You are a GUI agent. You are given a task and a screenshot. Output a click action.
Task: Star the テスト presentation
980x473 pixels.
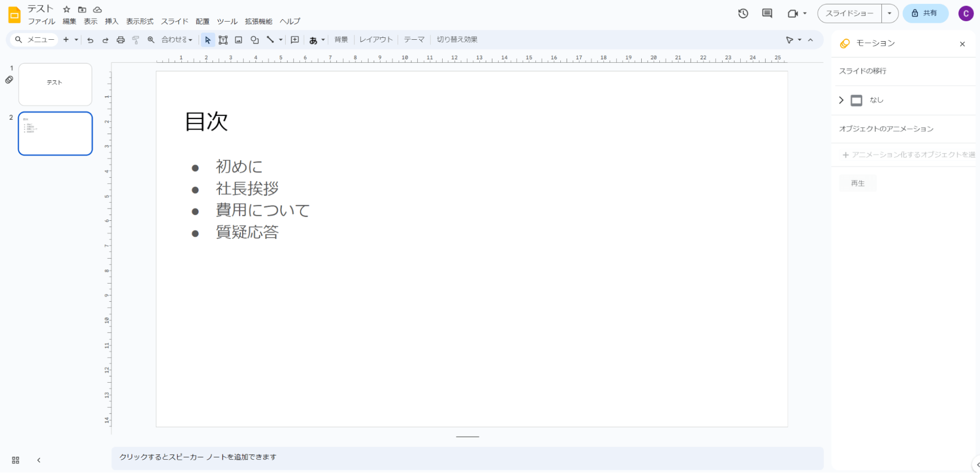coord(67,9)
